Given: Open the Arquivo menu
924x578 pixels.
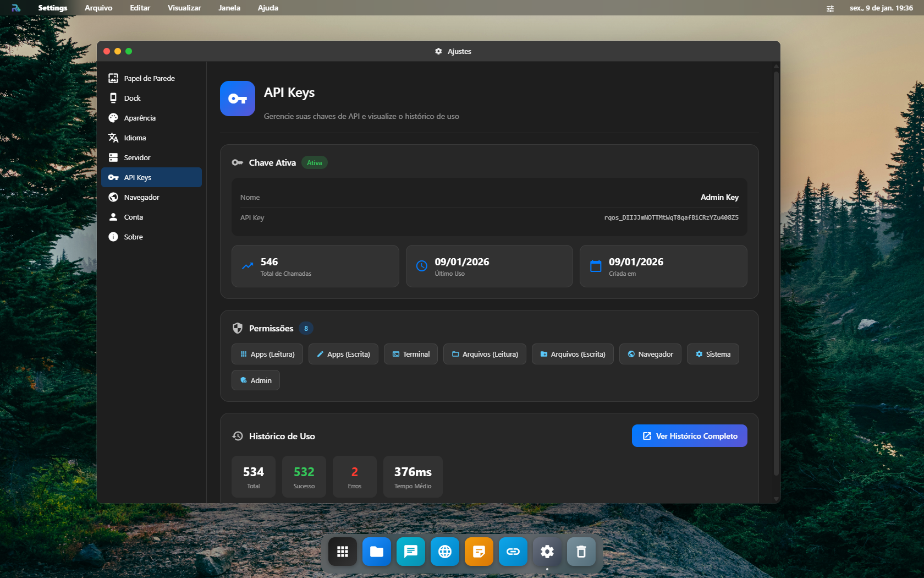Looking at the screenshot, I should pyautogui.click(x=98, y=8).
